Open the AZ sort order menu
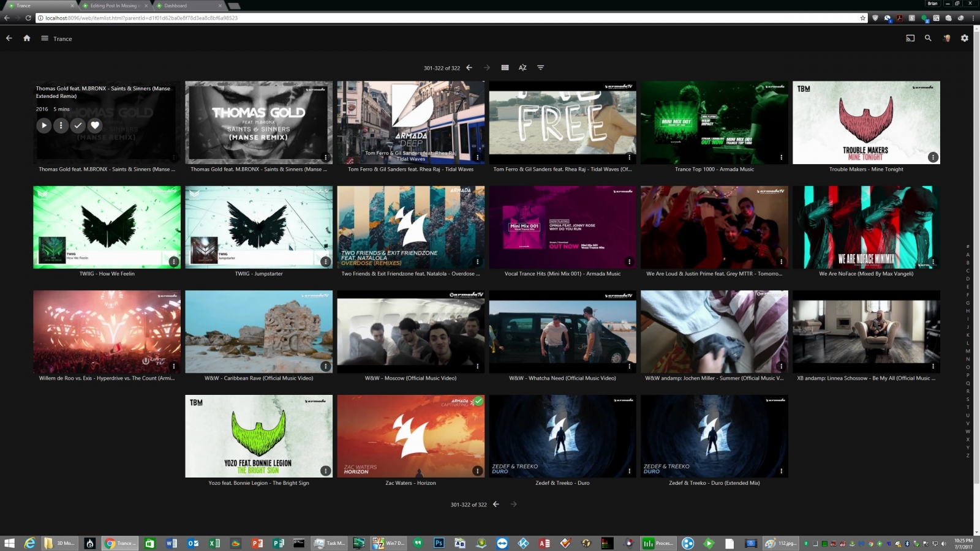The image size is (980, 551). (522, 67)
